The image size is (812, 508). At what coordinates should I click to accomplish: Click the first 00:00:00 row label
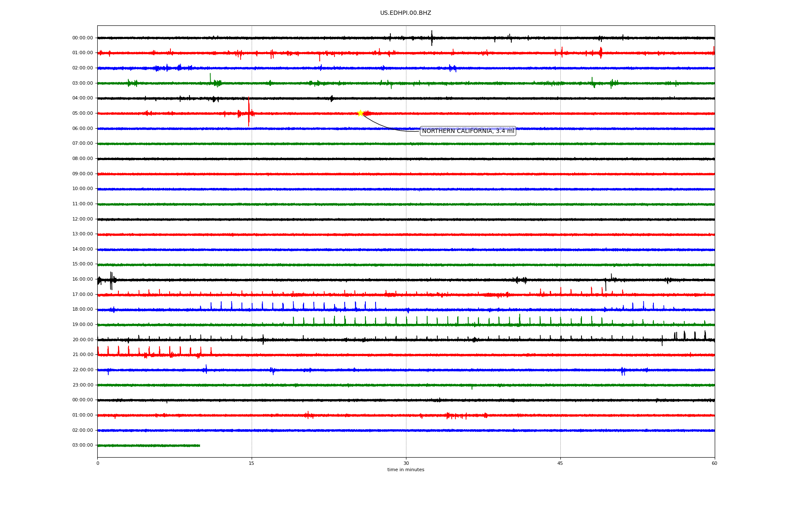click(x=82, y=38)
